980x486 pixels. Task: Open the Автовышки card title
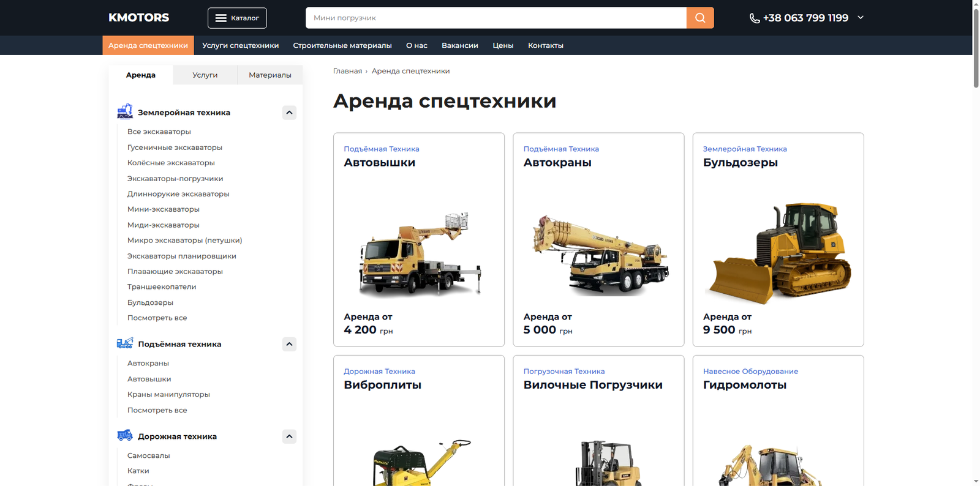tap(380, 163)
